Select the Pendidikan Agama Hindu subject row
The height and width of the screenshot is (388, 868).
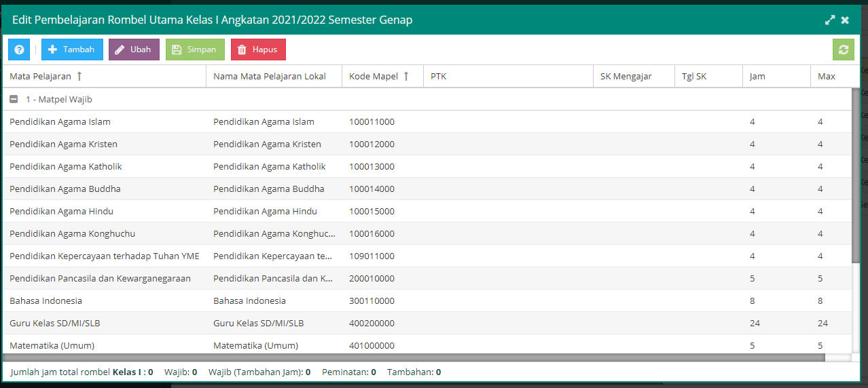tap(427, 211)
